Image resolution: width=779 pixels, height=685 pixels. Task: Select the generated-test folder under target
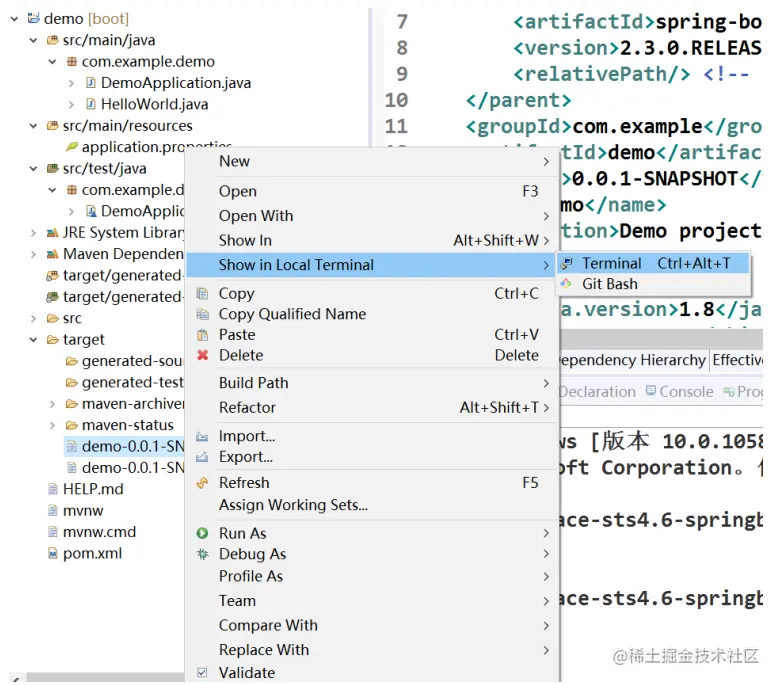pos(125,382)
